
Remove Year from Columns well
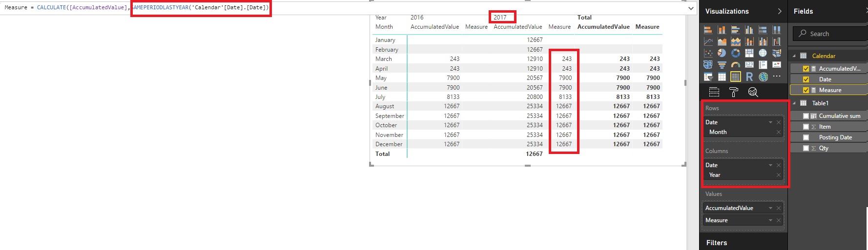pos(779,175)
